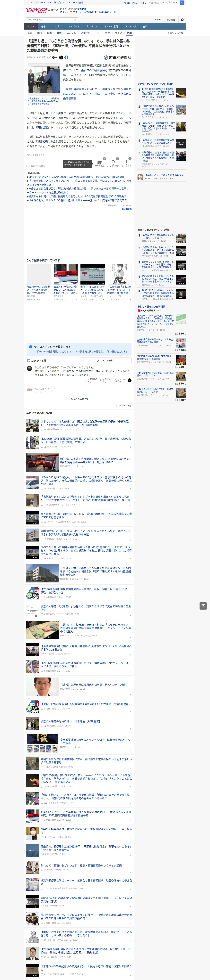Viewport: 210px width, 980px height.
Task: Share first comment via X icon
Action: coord(130,380)
